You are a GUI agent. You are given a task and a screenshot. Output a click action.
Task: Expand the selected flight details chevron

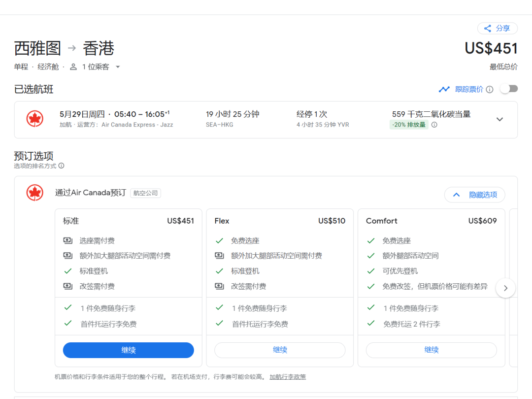tap(500, 119)
